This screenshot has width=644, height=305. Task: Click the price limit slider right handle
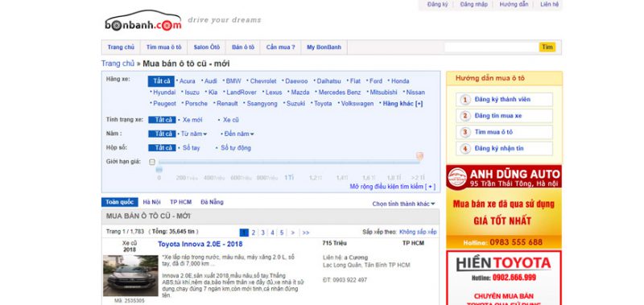pyautogui.click(x=419, y=156)
